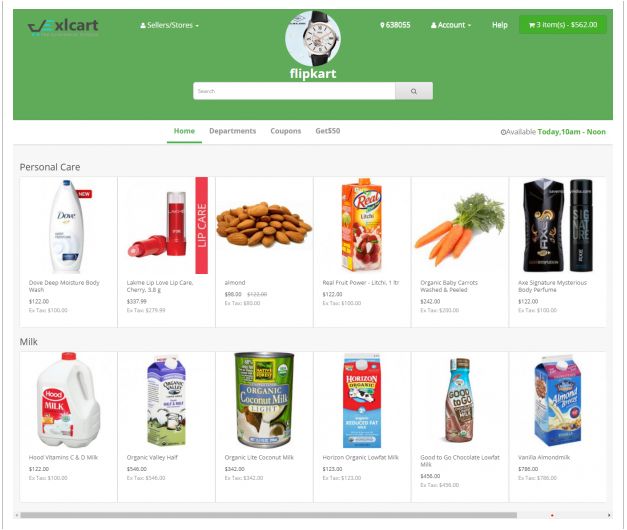Viewport: 627px width, 530px height.
Task: Open the Hood Vitamins C & D Milk image
Action: click(x=68, y=400)
